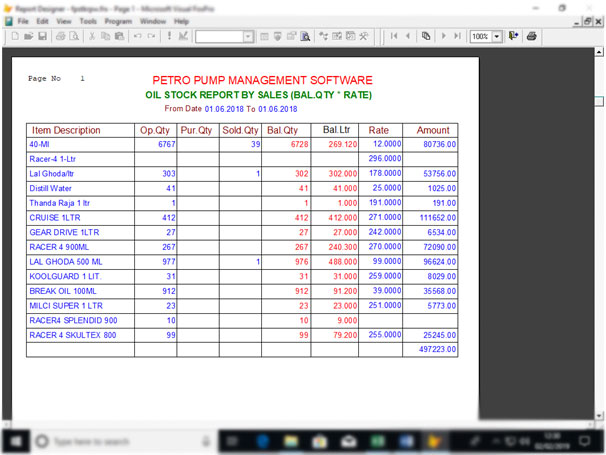606x455 pixels.
Task: Click the vertical scrollbar up arrow
Action: [x=599, y=51]
